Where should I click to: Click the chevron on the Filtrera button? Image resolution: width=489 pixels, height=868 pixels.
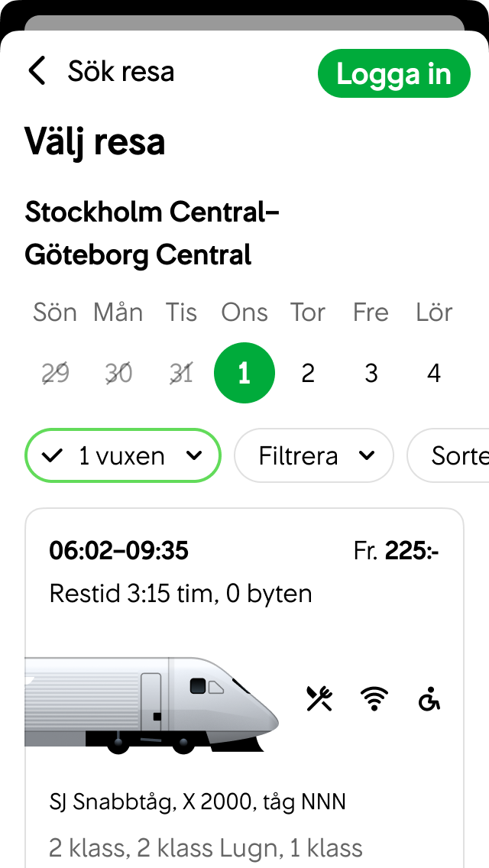368,455
